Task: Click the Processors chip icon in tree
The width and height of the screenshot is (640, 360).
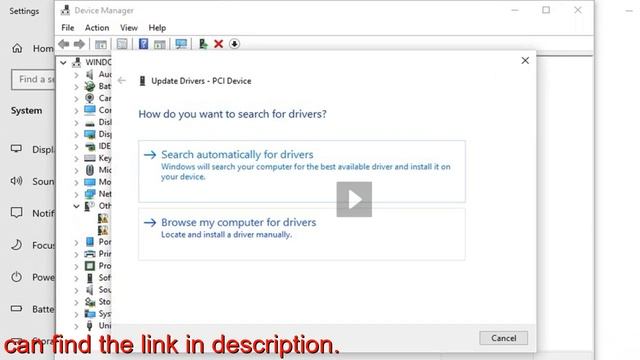Action: 90,266
